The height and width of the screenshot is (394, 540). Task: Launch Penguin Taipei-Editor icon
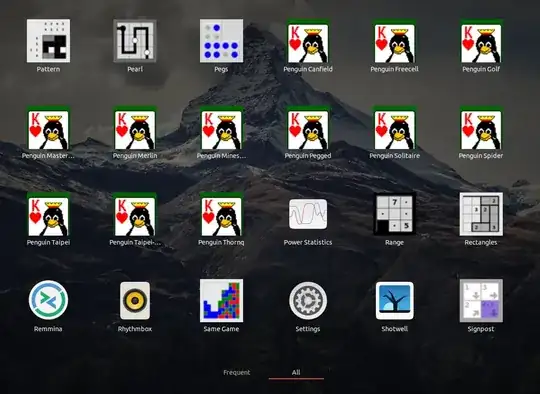tap(135, 214)
